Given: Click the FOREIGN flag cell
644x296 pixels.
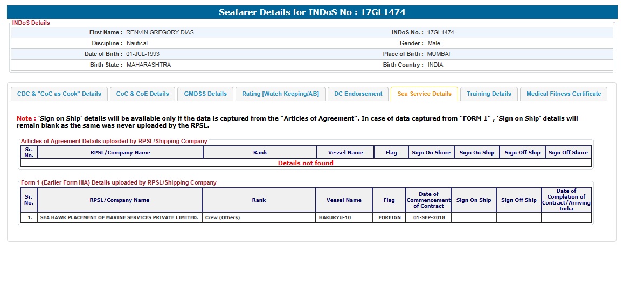Looking at the screenshot, I should pos(389,217).
